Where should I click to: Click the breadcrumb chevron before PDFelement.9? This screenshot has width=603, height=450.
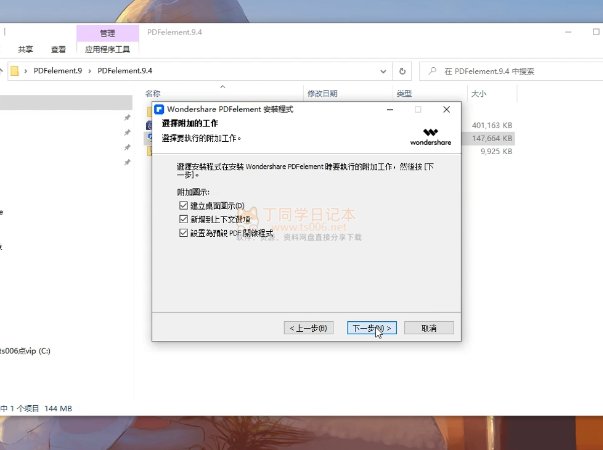(x=26, y=71)
